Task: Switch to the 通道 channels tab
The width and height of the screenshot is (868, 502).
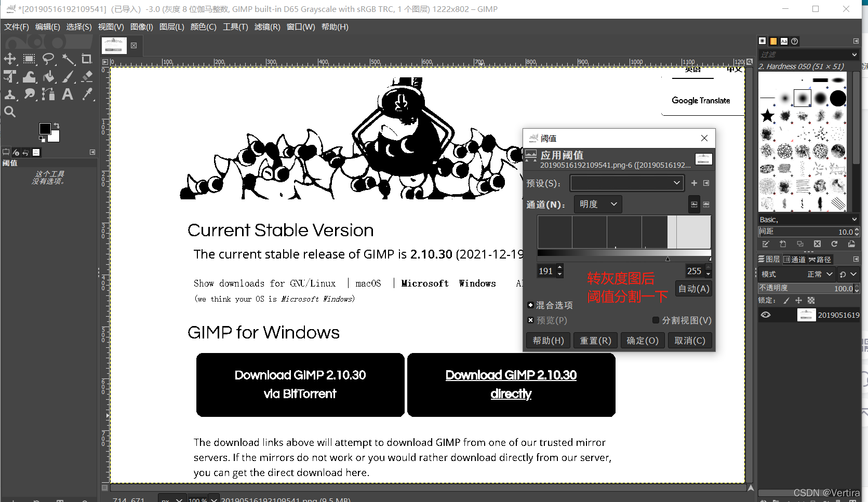Action: coord(794,259)
